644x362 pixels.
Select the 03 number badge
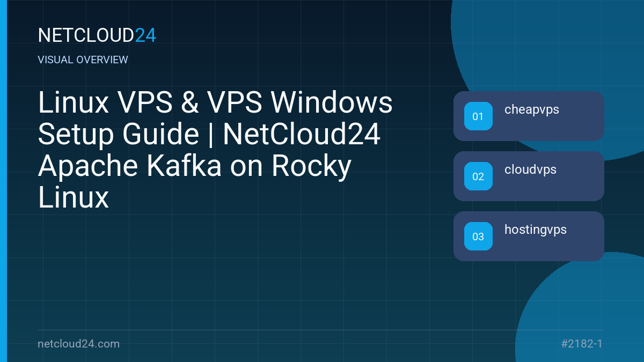[x=478, y=237]
